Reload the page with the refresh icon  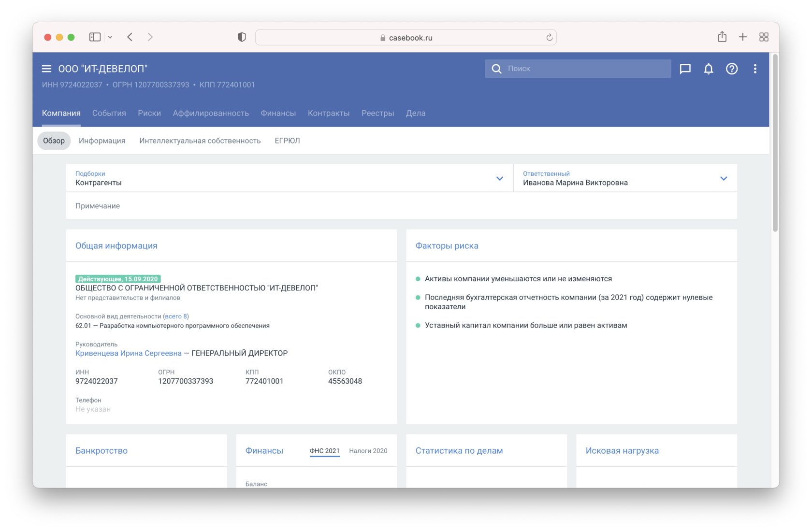click(549, 38)
